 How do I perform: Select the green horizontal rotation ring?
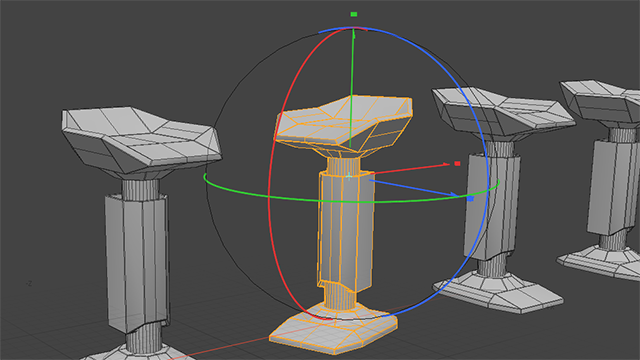(x=351, y=202)
